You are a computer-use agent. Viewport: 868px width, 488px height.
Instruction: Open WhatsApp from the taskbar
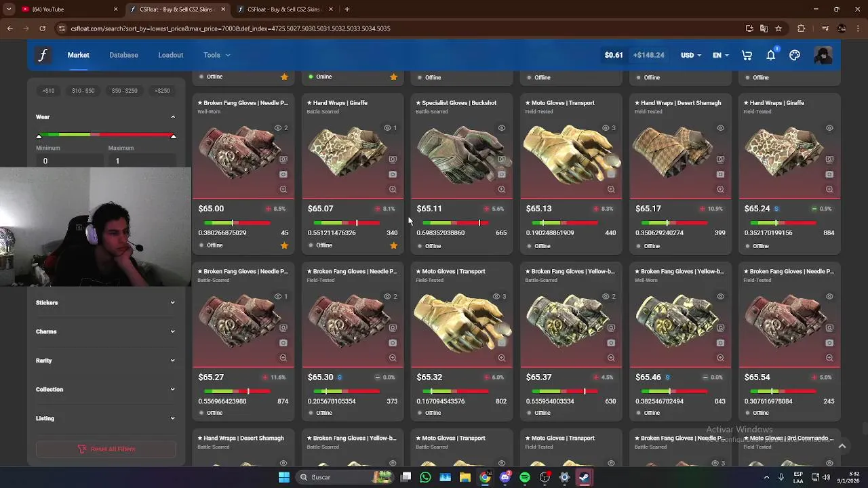425,477
